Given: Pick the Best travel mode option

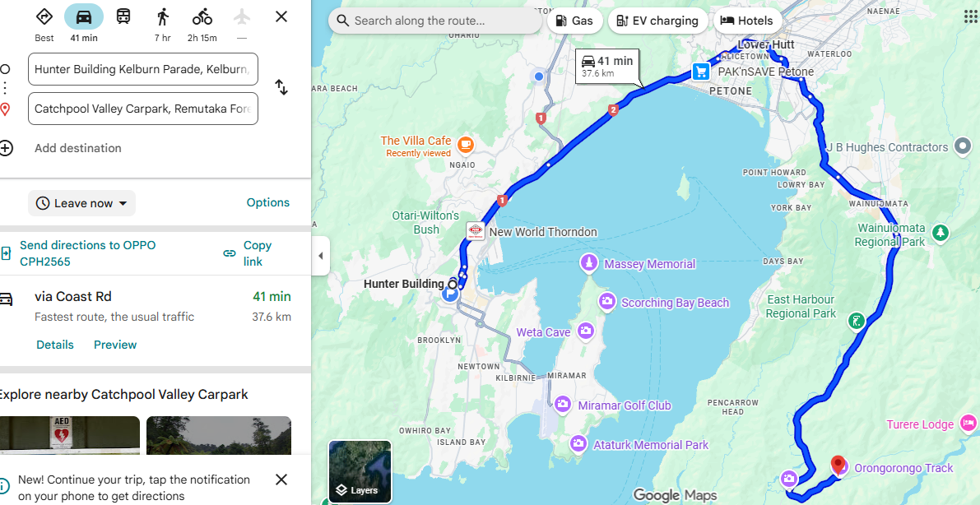Looking at the screenshot, I should click(x=44, y=18).
